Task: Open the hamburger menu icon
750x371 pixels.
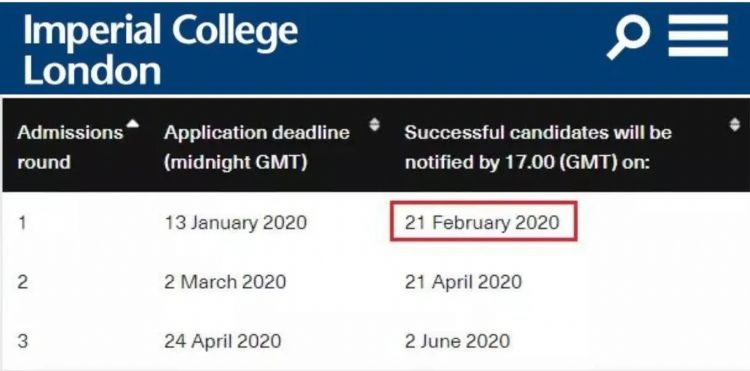Action: tap(698, 35)
